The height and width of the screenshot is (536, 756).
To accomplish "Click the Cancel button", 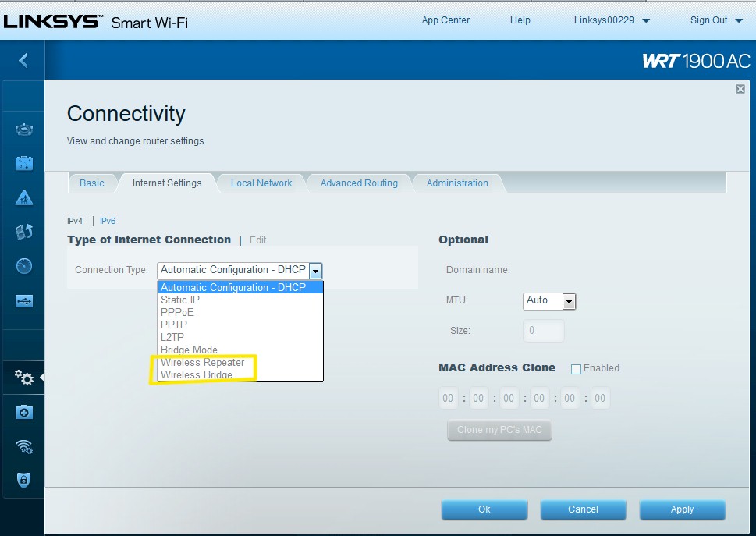I will click(x=583, y=509).
